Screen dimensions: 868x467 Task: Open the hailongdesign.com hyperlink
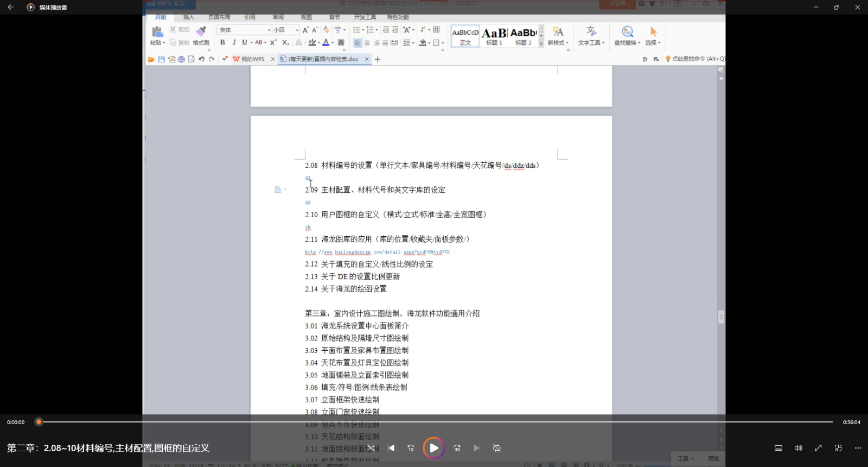pos(377,252)
